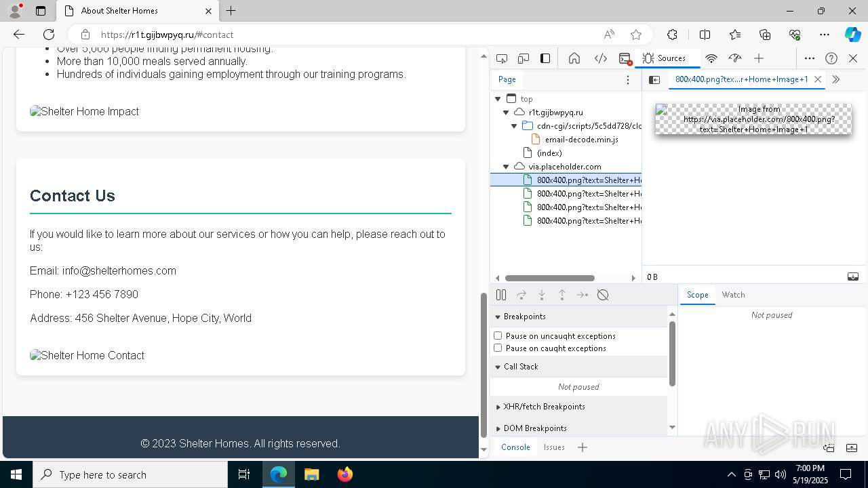
Task: Open File Explorer from taskbar
Action: (x=312, y=474)
